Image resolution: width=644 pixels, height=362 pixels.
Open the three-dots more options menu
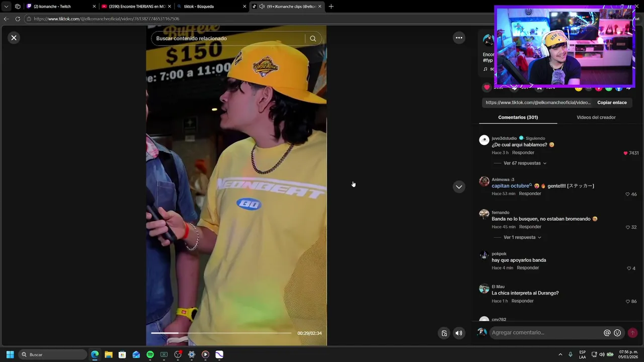tap(459, 38)
